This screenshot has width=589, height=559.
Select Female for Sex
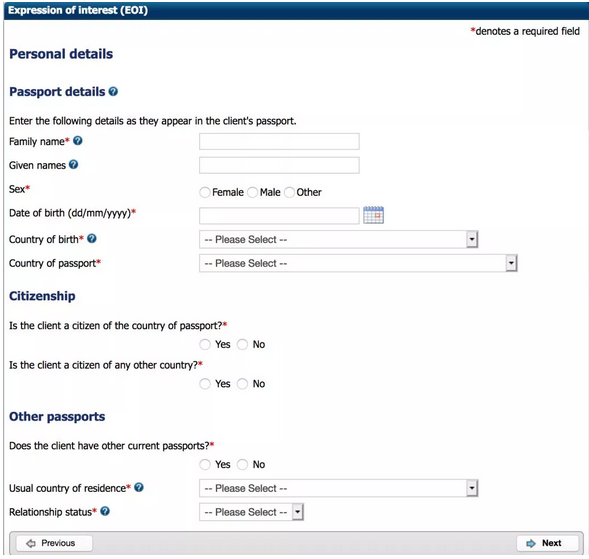coord(205,192)
